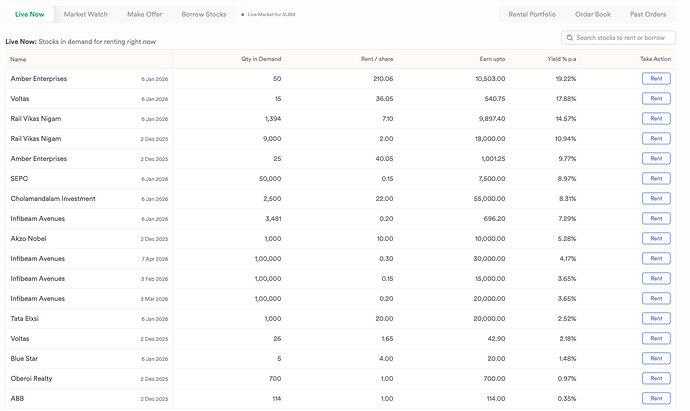Rent Tata Elxsi shares
This screenshot has width=690, height=411.
[x=656, y=318]
